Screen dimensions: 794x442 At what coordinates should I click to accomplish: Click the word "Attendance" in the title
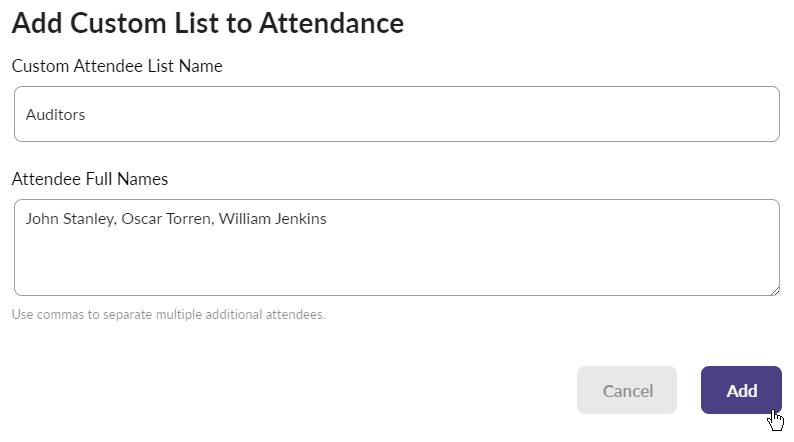coord(331,23)
